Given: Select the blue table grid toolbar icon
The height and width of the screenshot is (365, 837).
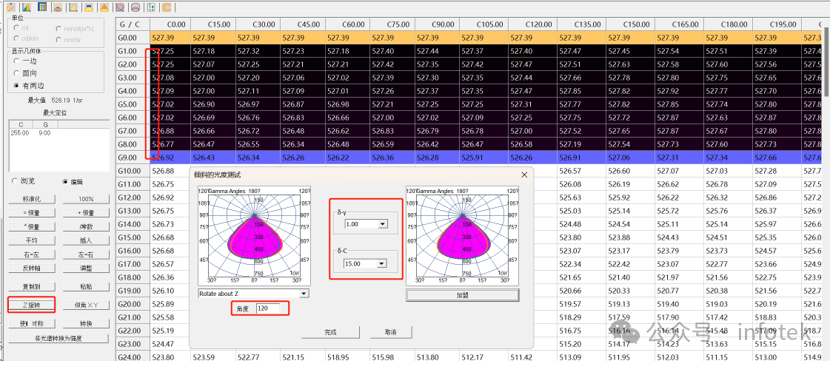Looking at the screenshot, I should 42,7.
